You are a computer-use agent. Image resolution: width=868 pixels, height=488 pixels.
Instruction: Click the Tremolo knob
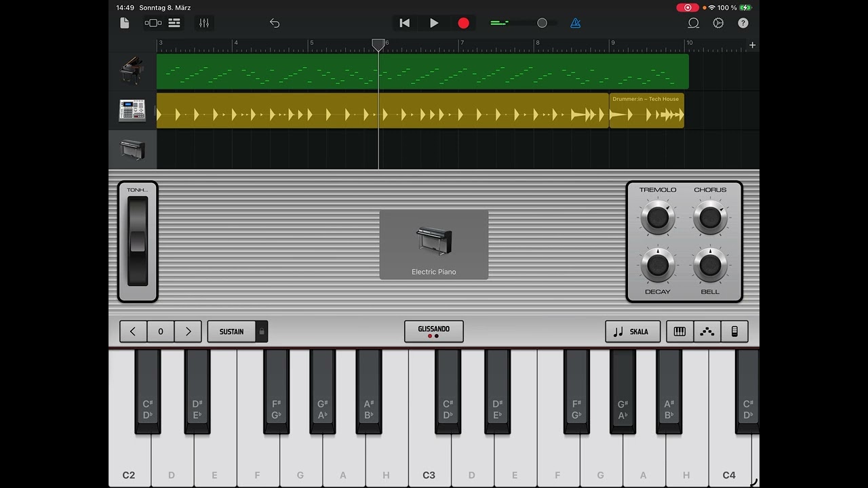coord(657,218)
